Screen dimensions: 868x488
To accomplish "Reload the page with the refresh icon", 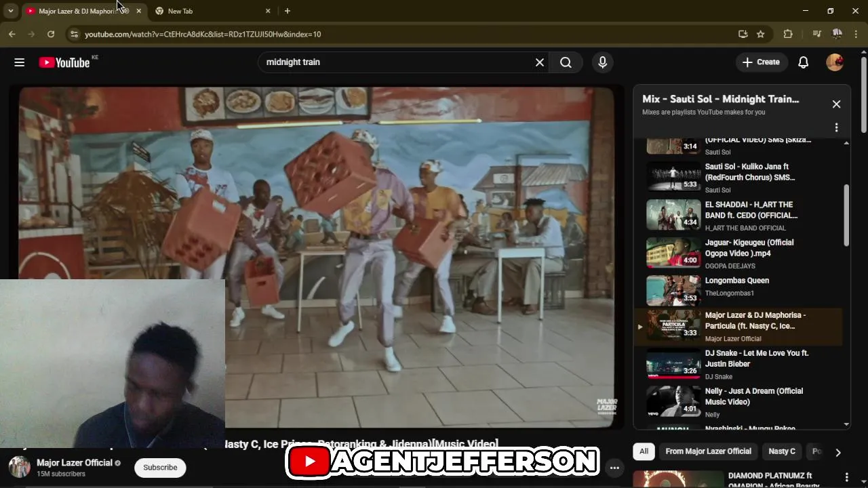I will [x=51, y=34].
